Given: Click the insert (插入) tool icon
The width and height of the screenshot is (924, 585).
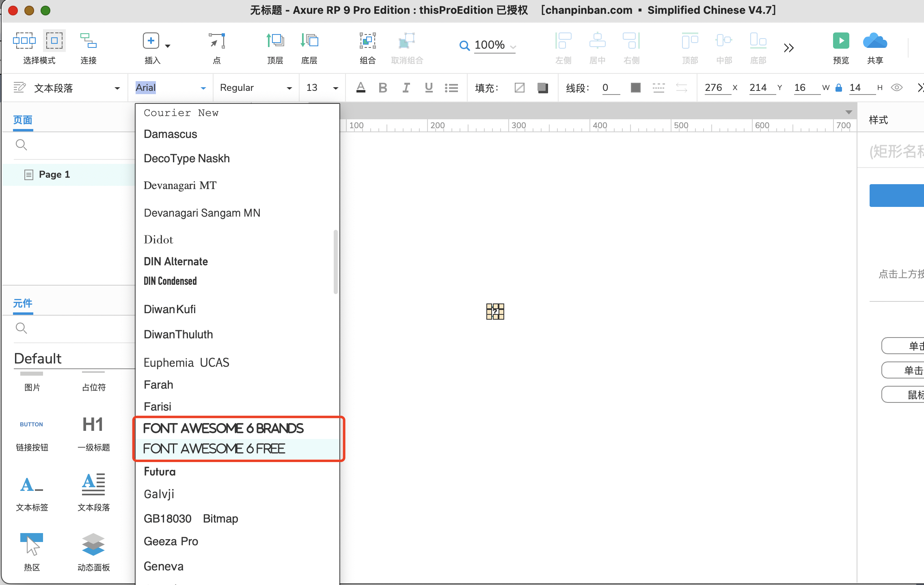Looking at the screenshot, I should pos(151,41).
